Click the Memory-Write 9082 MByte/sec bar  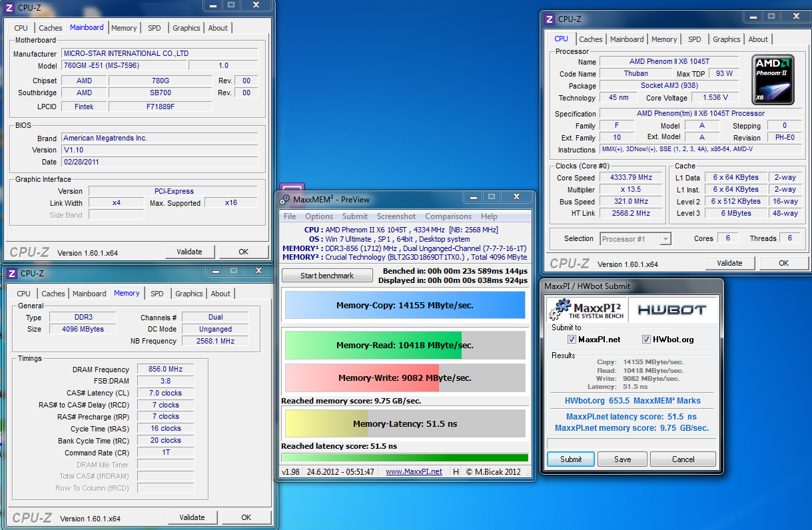tap(405, 378)
